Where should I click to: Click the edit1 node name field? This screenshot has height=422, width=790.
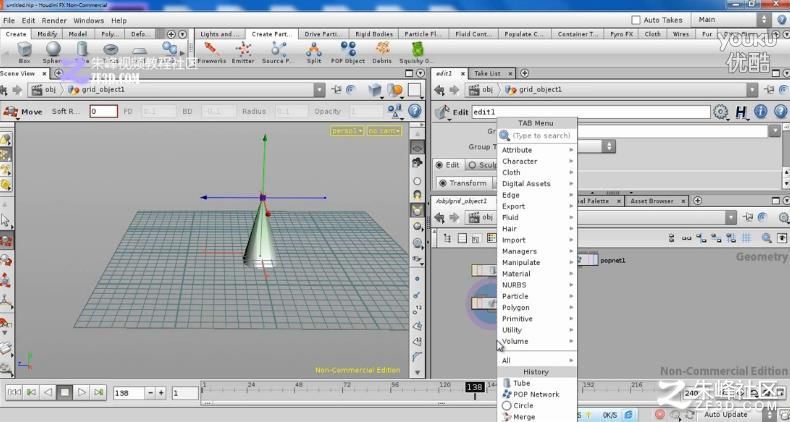click(x=590, y=112)
